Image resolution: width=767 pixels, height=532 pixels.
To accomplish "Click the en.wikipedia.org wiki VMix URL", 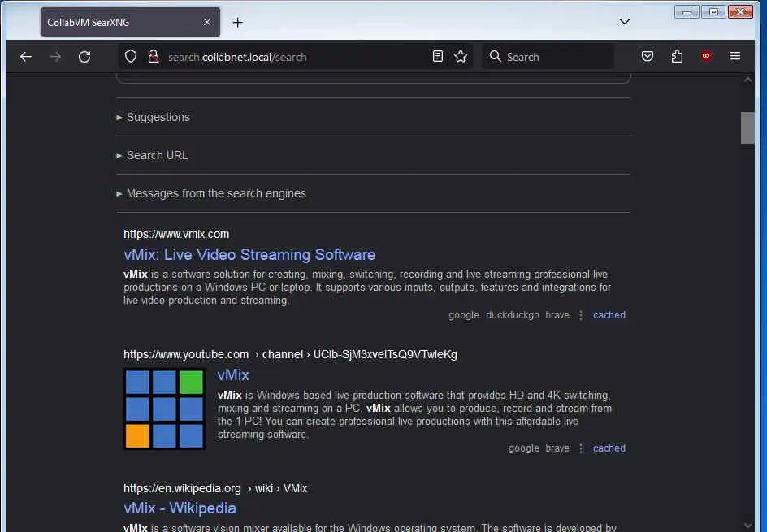I will click(215, 488).
